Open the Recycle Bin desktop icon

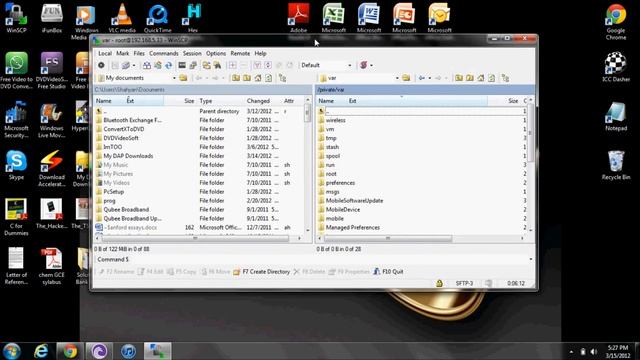point(616,165)
